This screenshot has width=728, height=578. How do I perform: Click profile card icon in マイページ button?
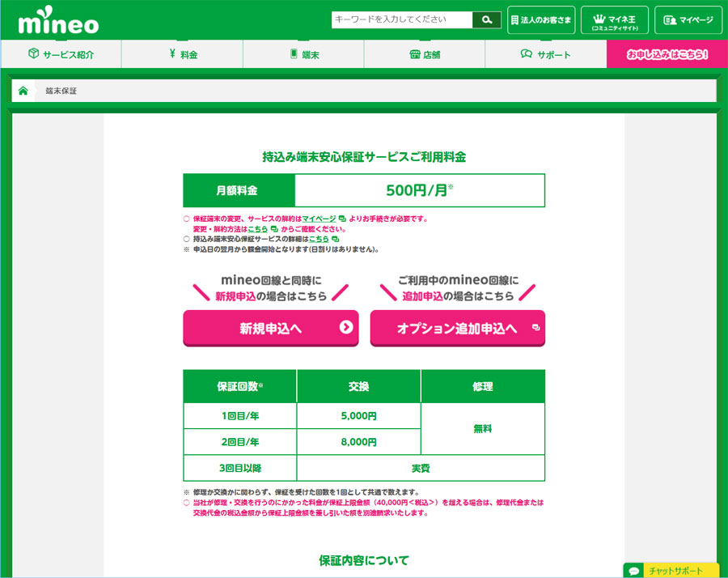point(670,20)
